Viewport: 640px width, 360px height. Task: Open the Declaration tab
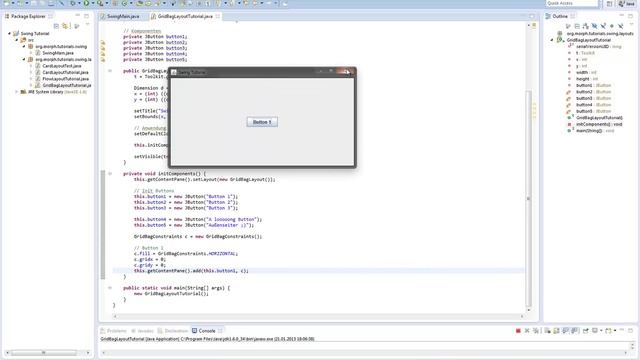coord(173,331)
